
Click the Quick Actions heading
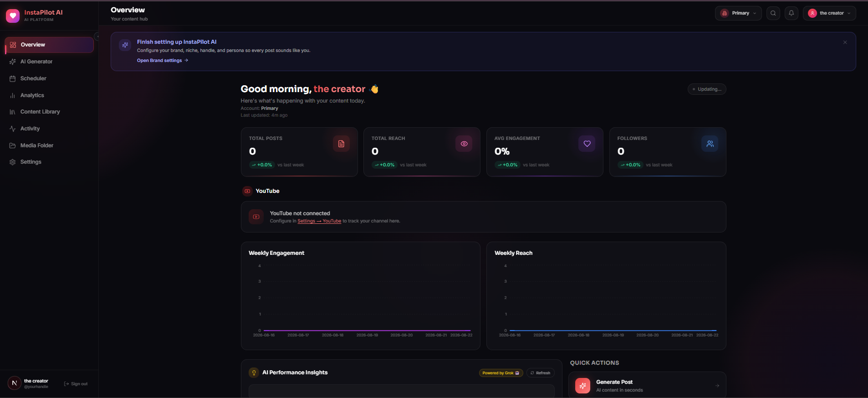[594, 363]
